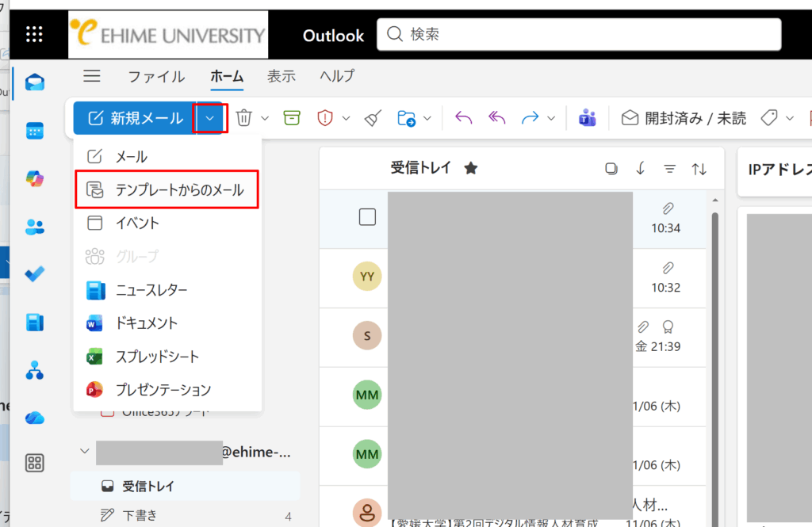The image size is (812, 527).
Task: Click the Archive icon in toolbar
Action: [292, 118]
